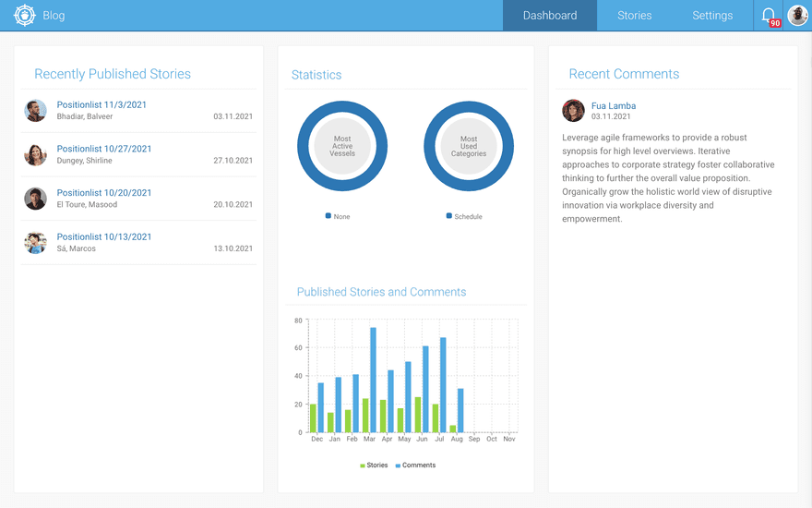This screenshot has height=508, width=812.
Task: Click El Toure, Masood author avatar
Action: coord(36,199)
